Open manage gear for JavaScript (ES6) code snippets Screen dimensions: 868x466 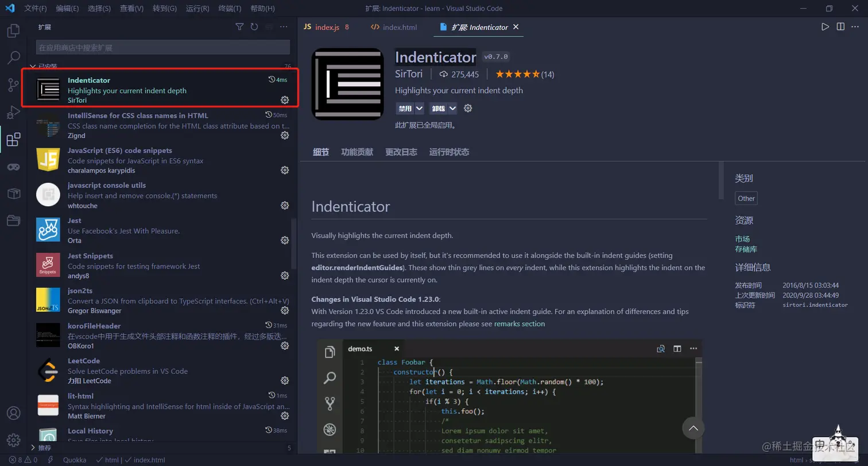pos(285,170)
